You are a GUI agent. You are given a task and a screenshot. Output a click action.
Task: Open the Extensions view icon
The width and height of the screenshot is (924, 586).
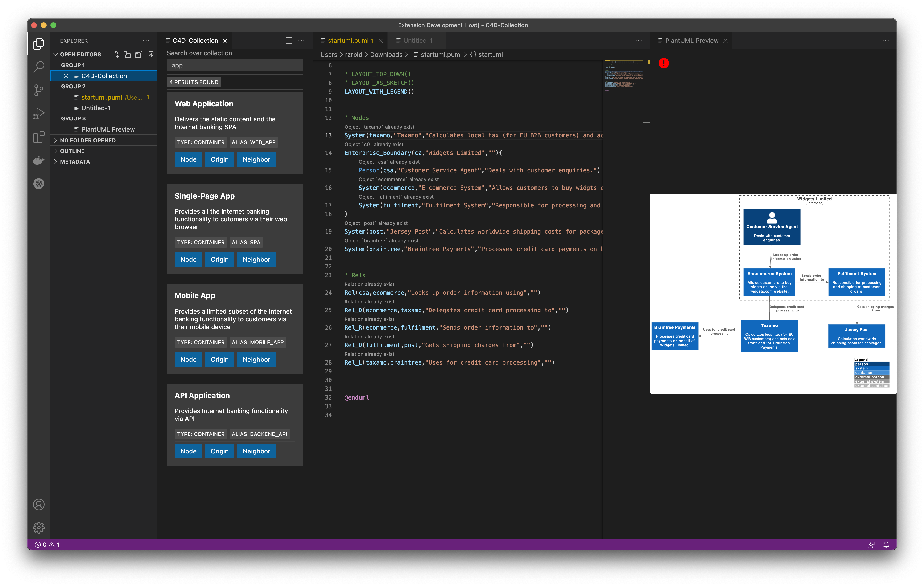tap(39, 137)
